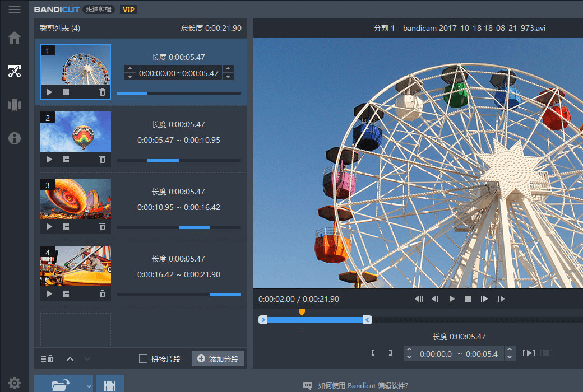Click the BANDICUT logo
Viewport: 583px width, 392px height.
[57, 10]
